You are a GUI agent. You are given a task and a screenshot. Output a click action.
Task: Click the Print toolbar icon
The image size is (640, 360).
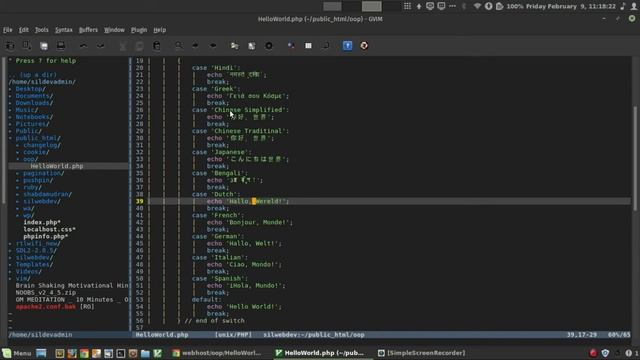(x=61, y=46)
